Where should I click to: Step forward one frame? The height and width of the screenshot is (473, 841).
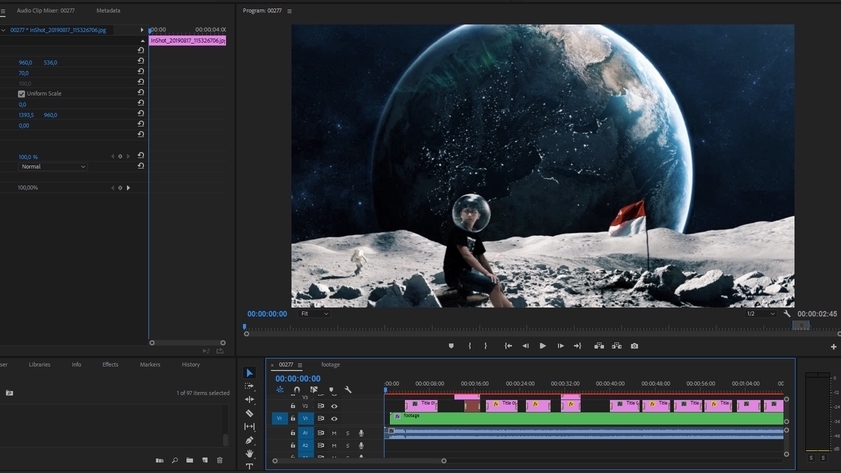[x=560, y=346]
